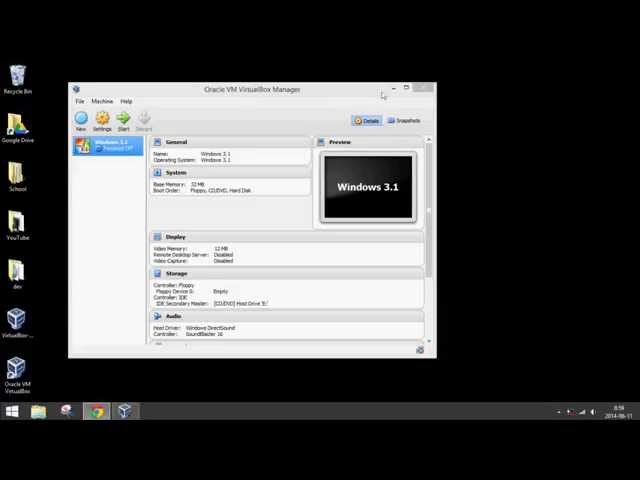Select the Google Drive desktop icon

pyautogui.click(x=18, y=128)
